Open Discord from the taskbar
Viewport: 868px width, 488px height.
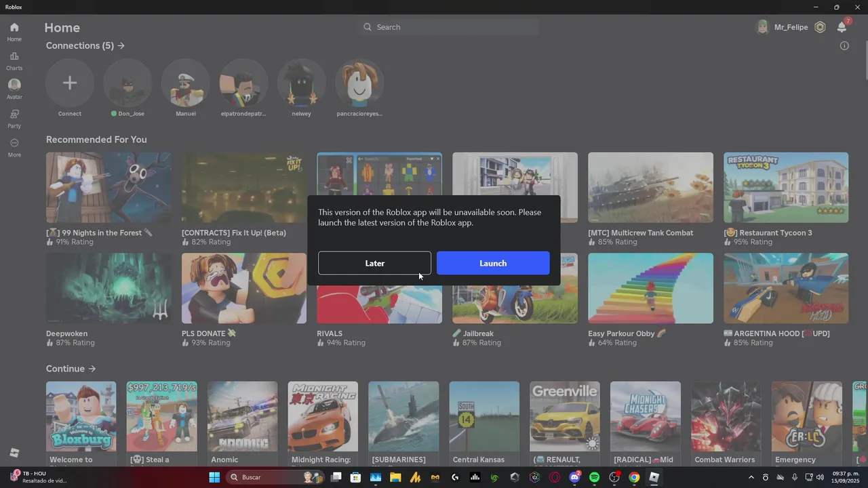click(574, 477)
